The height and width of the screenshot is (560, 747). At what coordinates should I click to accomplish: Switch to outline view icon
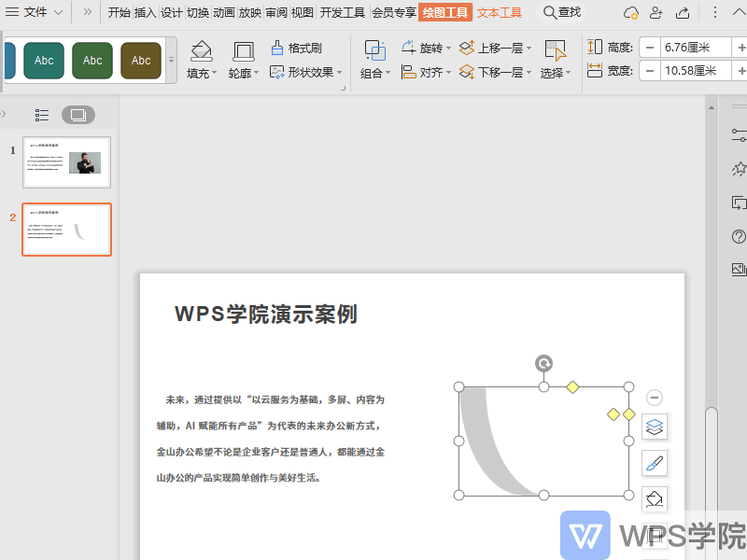tap(42, 115)
